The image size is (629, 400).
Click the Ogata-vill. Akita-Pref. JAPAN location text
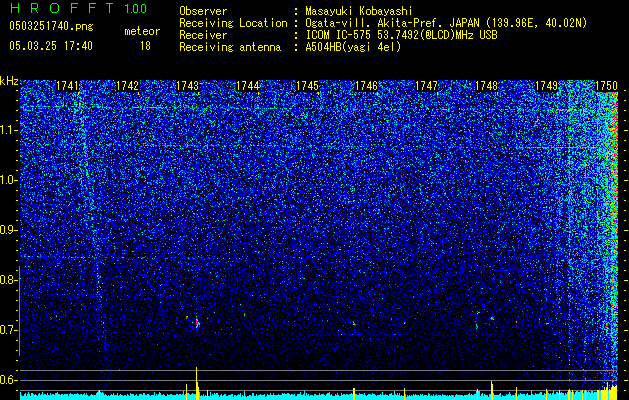click(446, 23)
